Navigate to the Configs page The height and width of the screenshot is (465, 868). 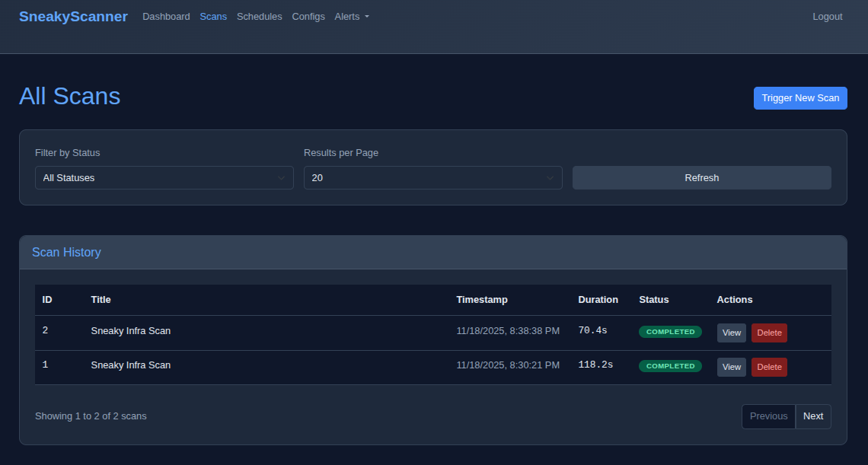[x=308, y=17]
